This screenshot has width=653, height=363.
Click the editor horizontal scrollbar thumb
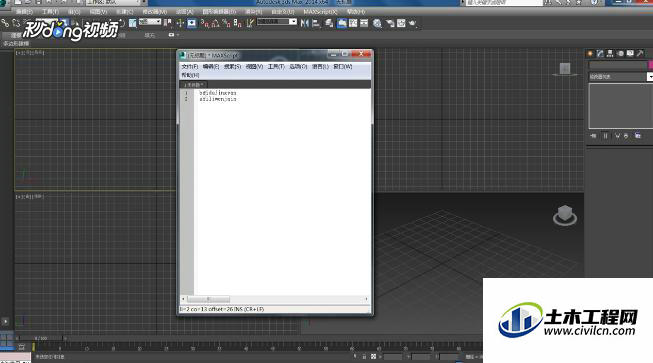coord(208,299)
